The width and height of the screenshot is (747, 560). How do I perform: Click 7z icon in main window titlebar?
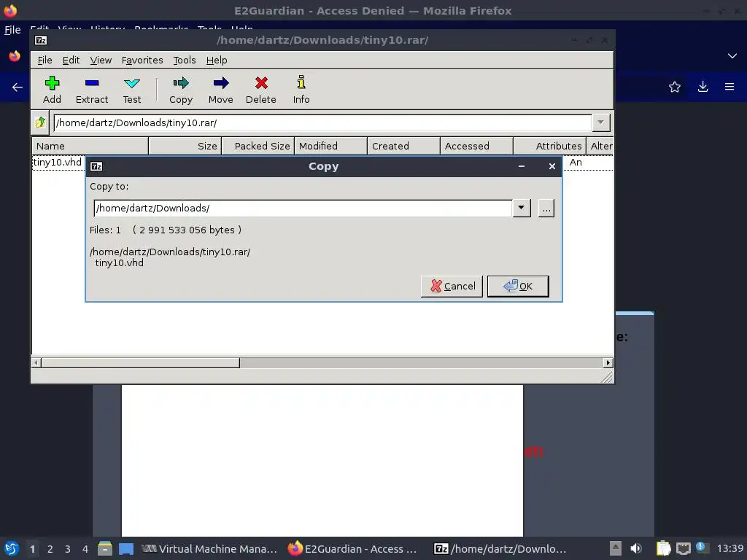(41, 41)
